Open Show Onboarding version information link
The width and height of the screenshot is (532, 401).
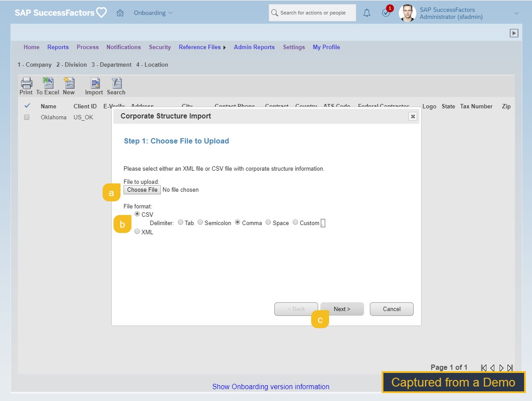pos(271,387)
